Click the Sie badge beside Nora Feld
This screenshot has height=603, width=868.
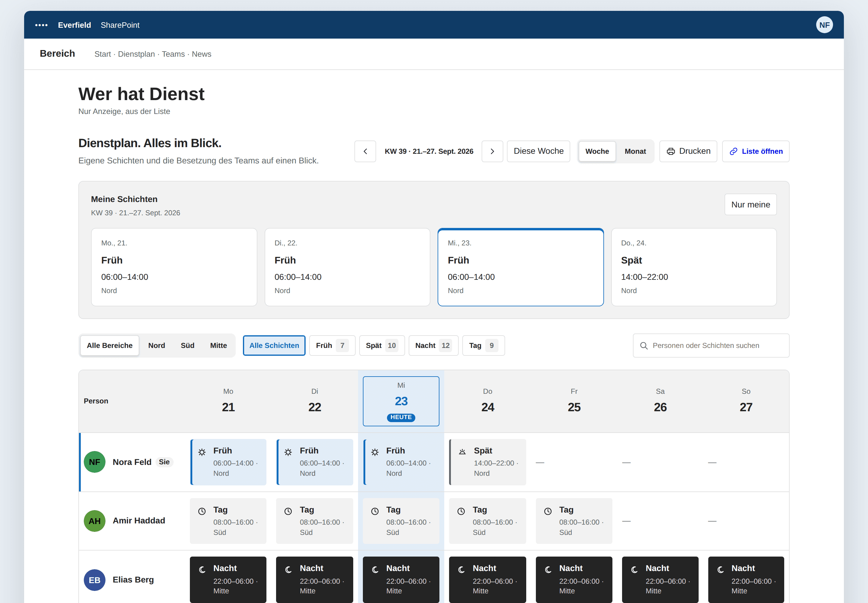164,462
